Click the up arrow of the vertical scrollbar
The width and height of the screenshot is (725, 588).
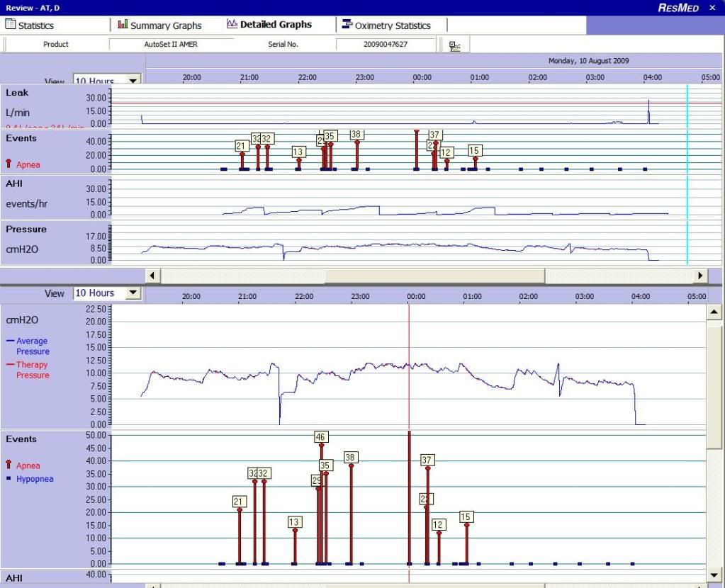point(714,312)
